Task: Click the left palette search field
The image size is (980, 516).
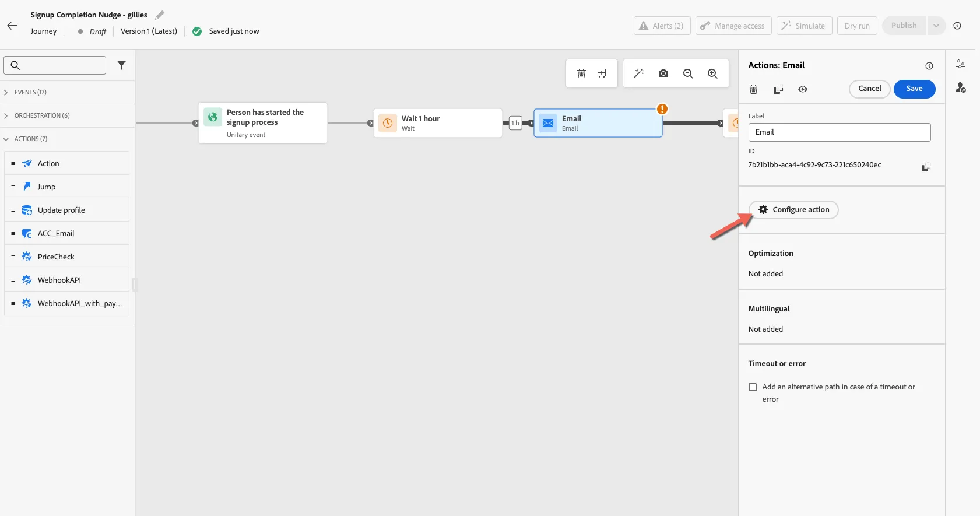Action: point(55,65)
